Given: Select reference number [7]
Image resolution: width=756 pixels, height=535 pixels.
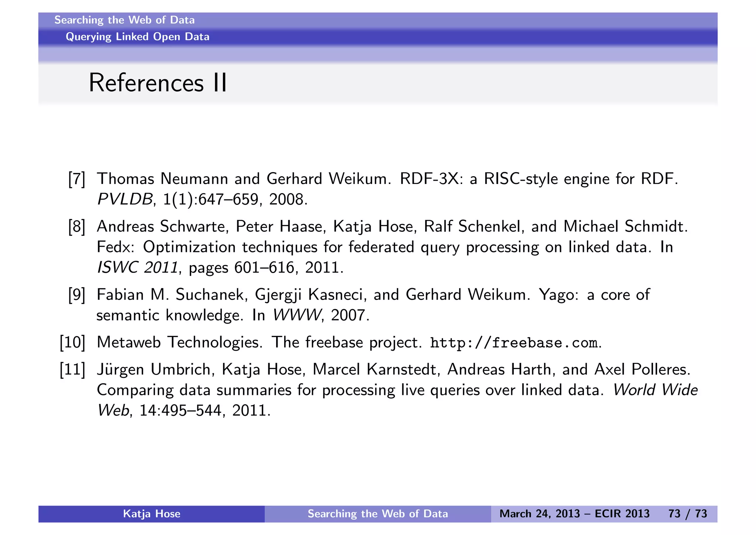Looking at the screenshot, I should click(77, 179).
